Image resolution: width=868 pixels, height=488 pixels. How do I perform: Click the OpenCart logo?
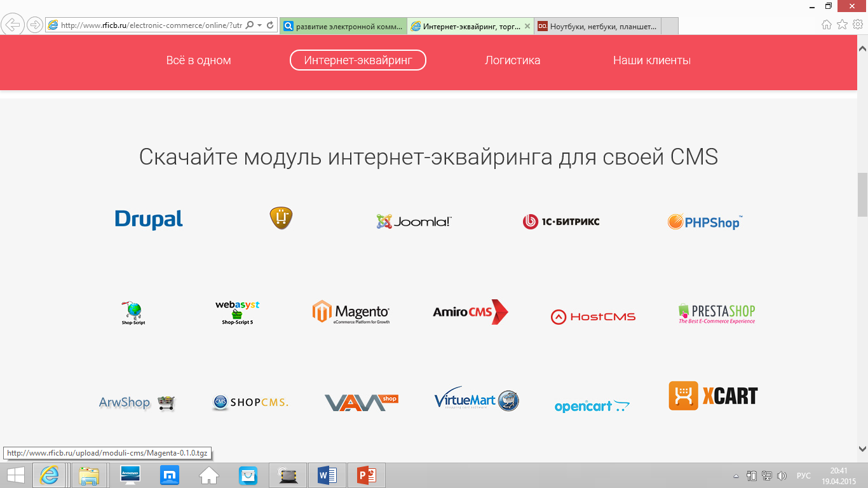click(x=592, y=406)
